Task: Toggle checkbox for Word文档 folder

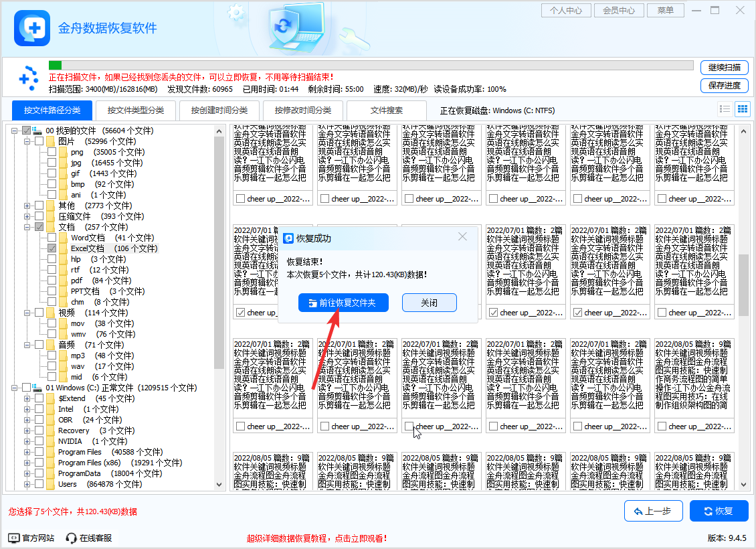Action: tap(52, 238)
